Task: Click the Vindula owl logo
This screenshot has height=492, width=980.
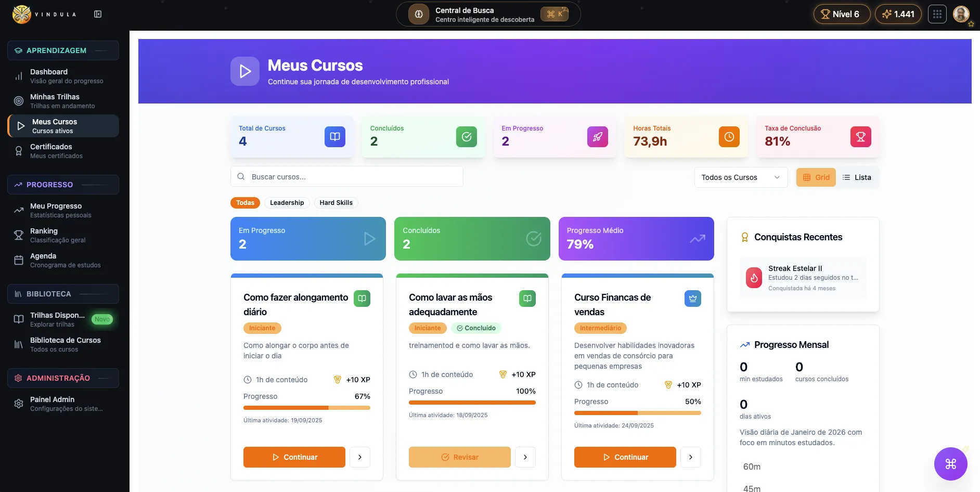Action: 22,14
